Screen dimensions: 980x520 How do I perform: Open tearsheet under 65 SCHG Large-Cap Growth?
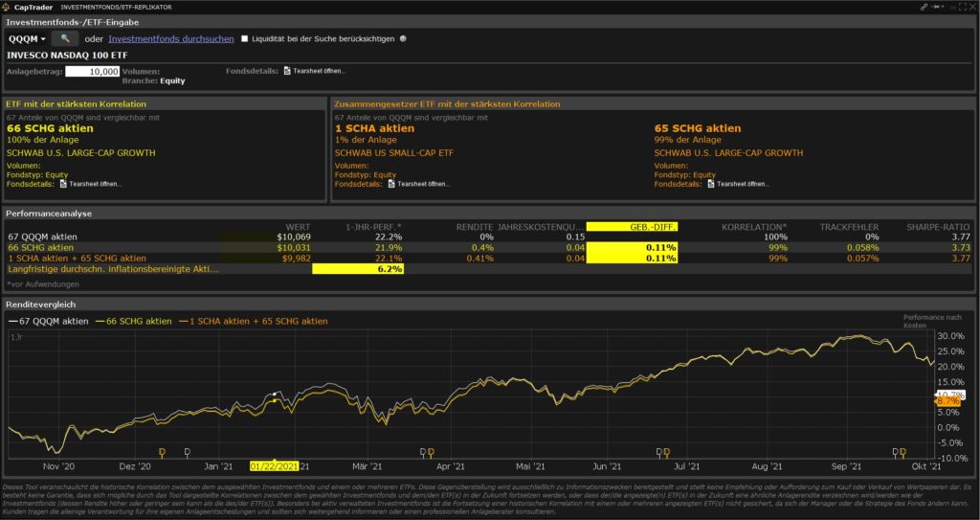click(711, 184)
